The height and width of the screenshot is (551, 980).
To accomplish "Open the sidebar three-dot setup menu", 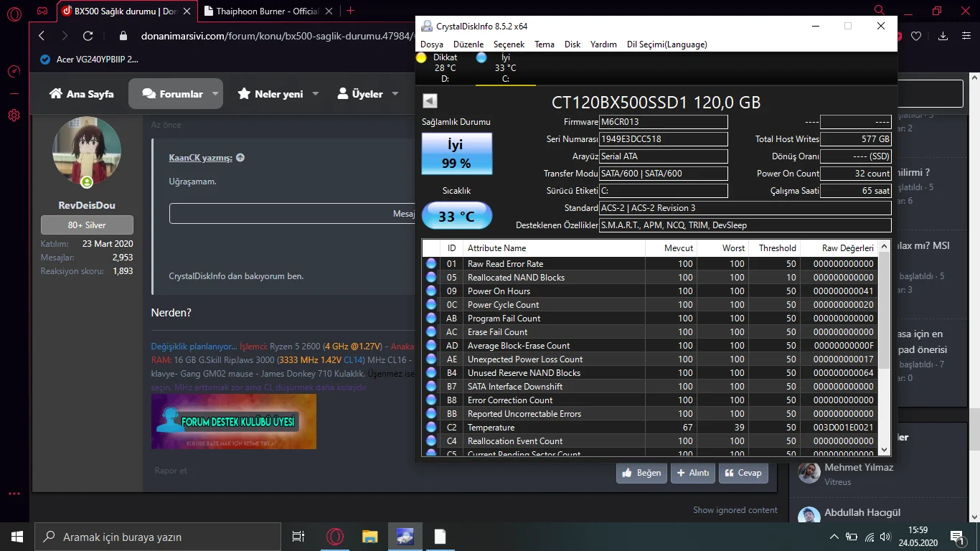I will (14, 494).
